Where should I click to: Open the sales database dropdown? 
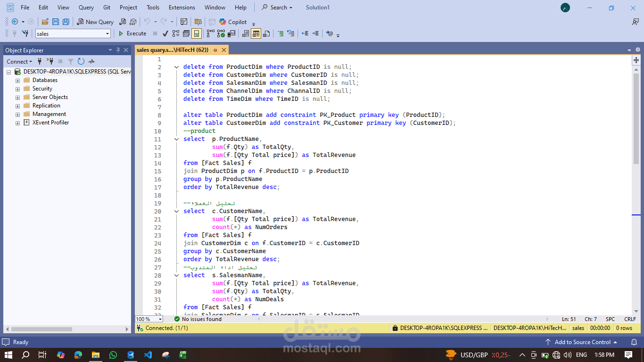[107, 34]
